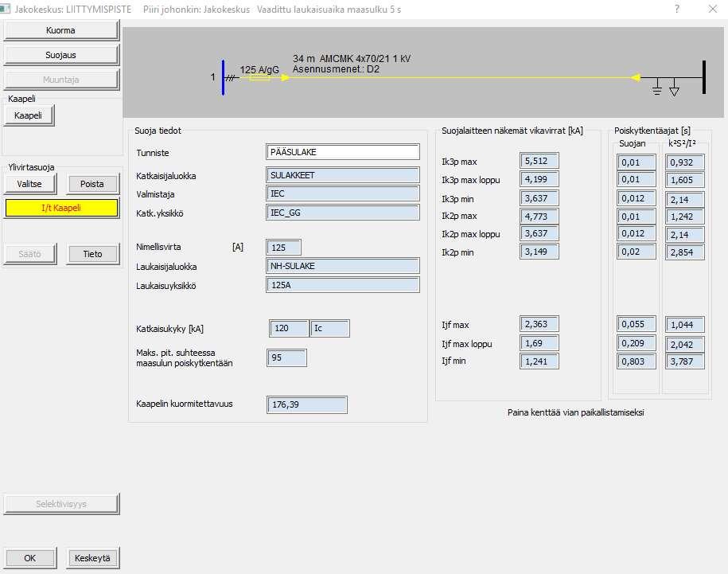728x574 pixels.
Task: Click Suojan time field for Ik3p min
Action: (x=636, y=198)
